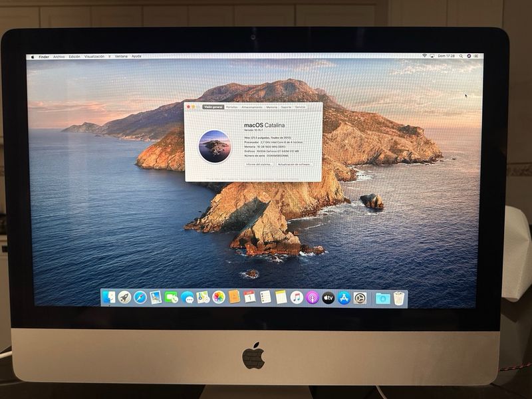Switch to the Almacenamiento tab
Screen dimensions: 532x399
[252, 107]
